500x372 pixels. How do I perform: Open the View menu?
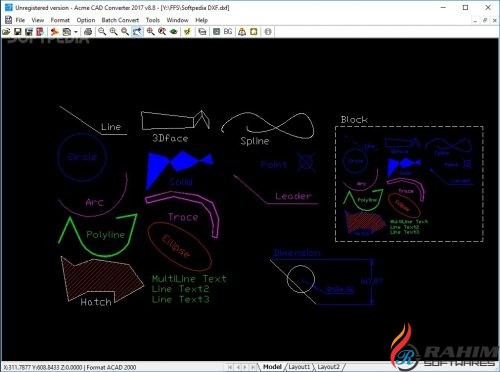(x=38, y=20)
